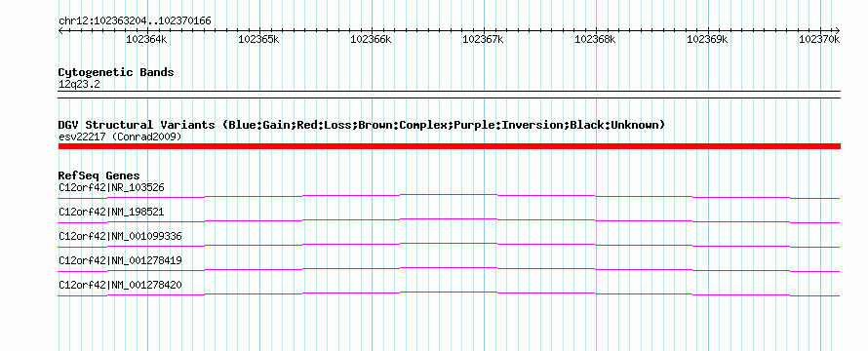Open the C12orf42|NM_001099336 transcript label
This screenshot has width=868, height=351.
point(120,236)
